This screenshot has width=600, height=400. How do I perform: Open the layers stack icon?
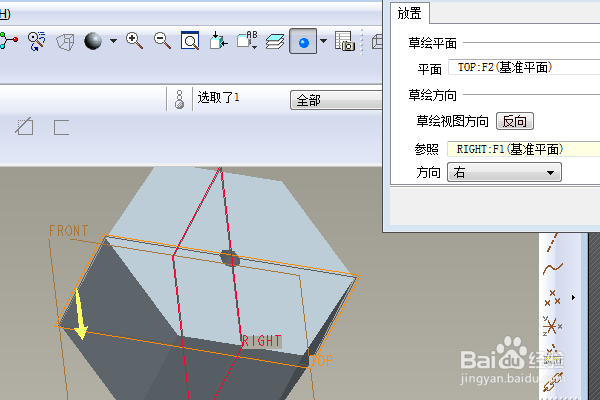[275, 41]
